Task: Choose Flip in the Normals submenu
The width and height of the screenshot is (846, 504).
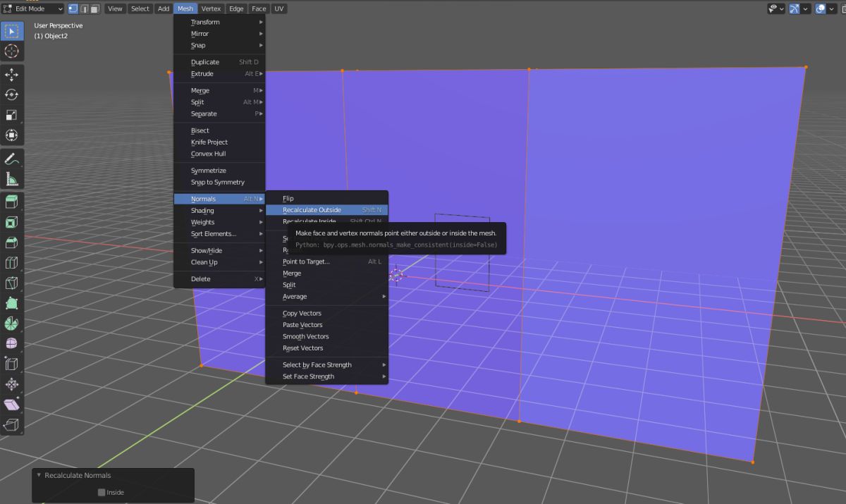Action: click(326, 198)
